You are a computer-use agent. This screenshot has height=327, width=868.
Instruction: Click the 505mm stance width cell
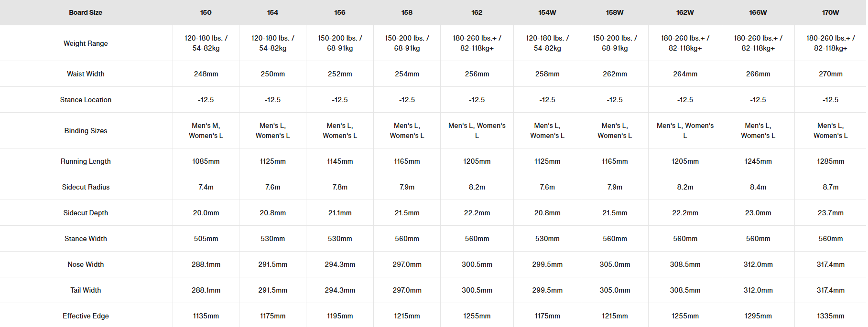click(206, 239)
